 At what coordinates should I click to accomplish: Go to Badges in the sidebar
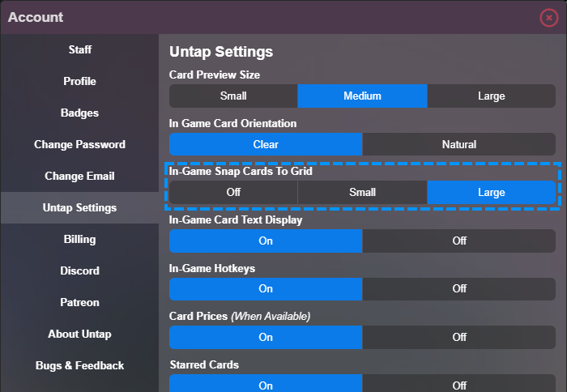pos(79,113)
